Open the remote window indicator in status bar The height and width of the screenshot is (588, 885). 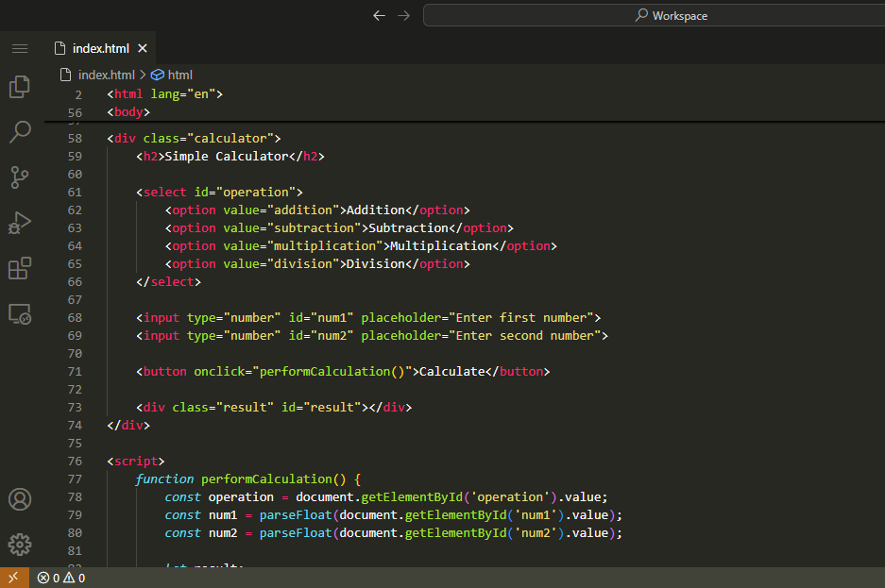tap(13, 578)
